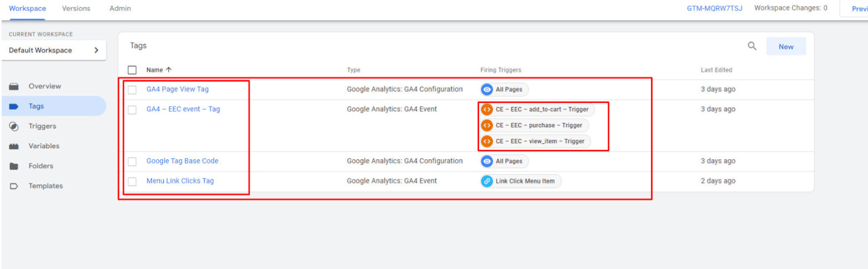Image resolution: width=868 pixels, height=269 pixels.
Task: Toggle the select-all checkbox in header
Action: coord(132,70)
